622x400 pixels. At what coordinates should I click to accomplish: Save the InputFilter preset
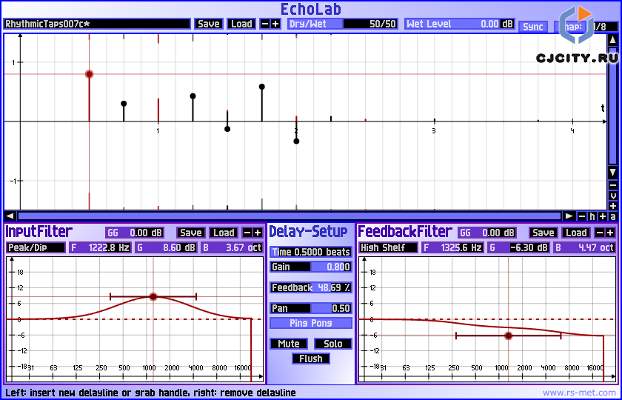[x=191, y=233]
